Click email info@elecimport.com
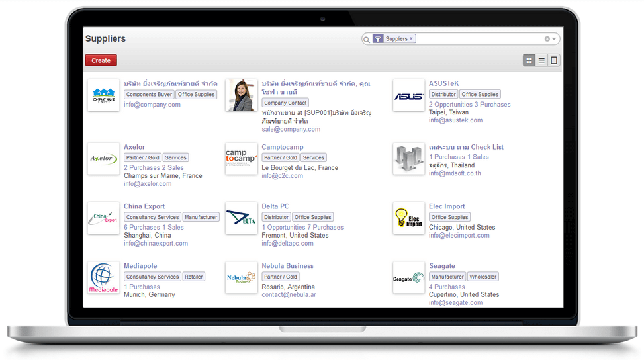This screenshot has width=644, height=360. [x=459, y=235]
